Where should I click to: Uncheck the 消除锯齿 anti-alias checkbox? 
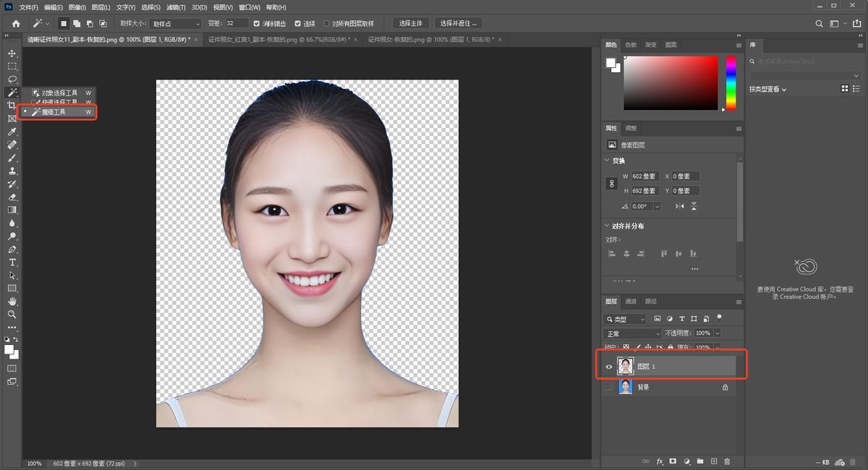tap(257, 24)
